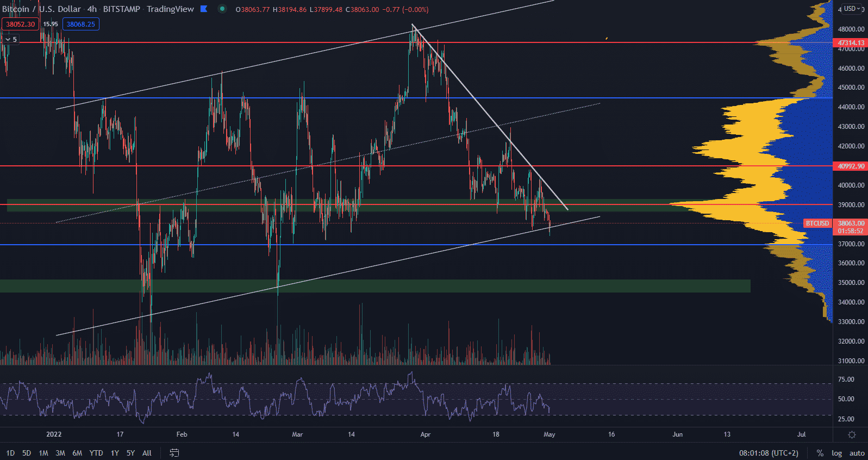
Task: Toggle auto scale mode
Action: point(857,453)
